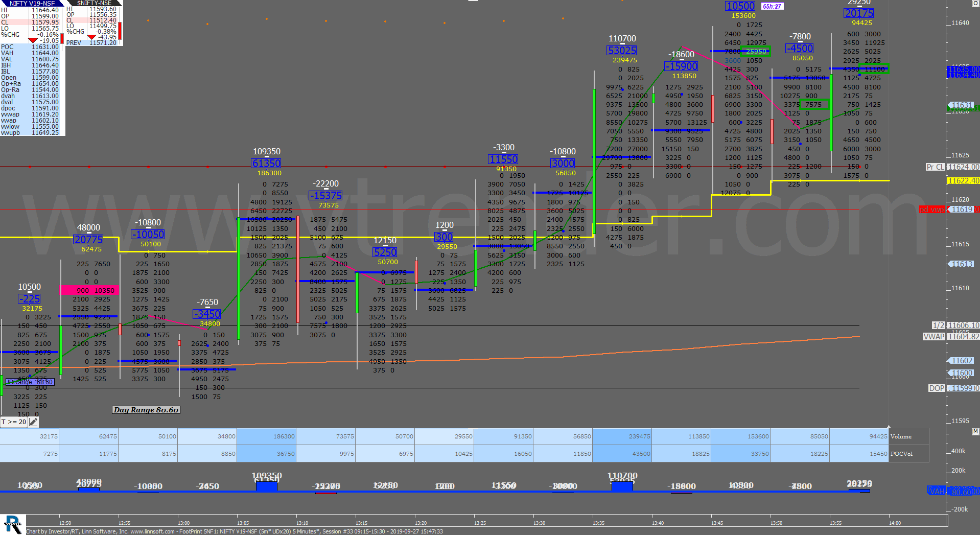Click the 239475 cell in Volume row

[622, 436]
